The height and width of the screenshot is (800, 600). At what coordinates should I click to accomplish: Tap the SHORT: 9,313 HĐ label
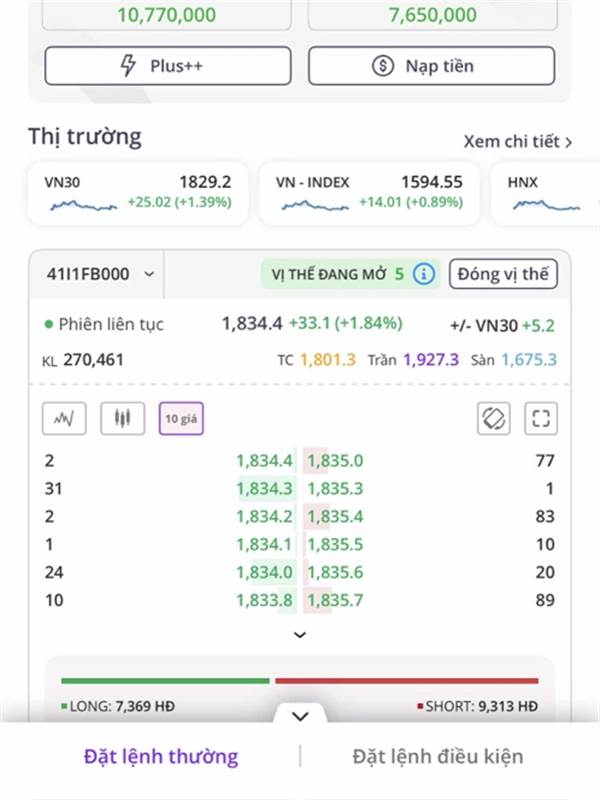478,706
